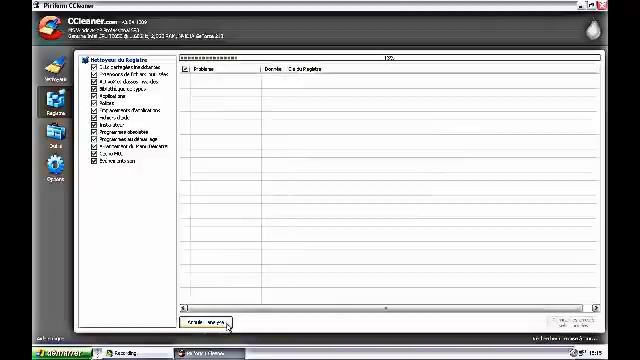Image resolution: width=640 pixels, height=360 pixels.
Task: Cancel the scan with Annuler l'analyse button
Action: click(x=206, y=322)
